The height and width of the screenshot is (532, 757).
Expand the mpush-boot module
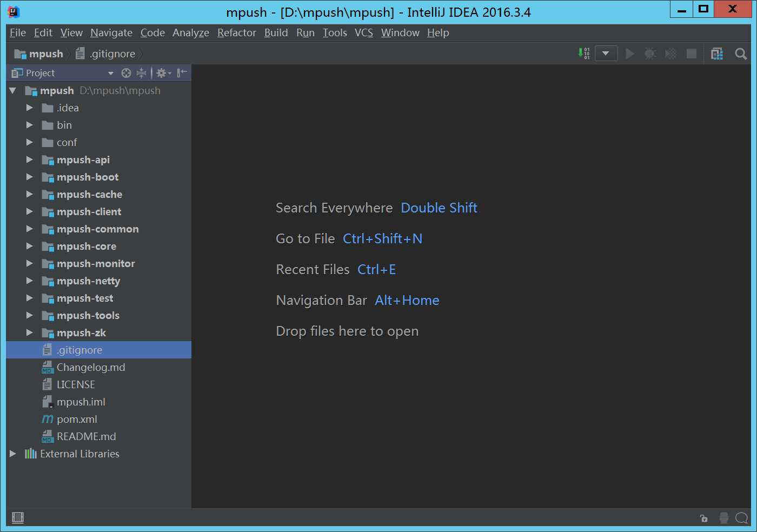[29, 177]
